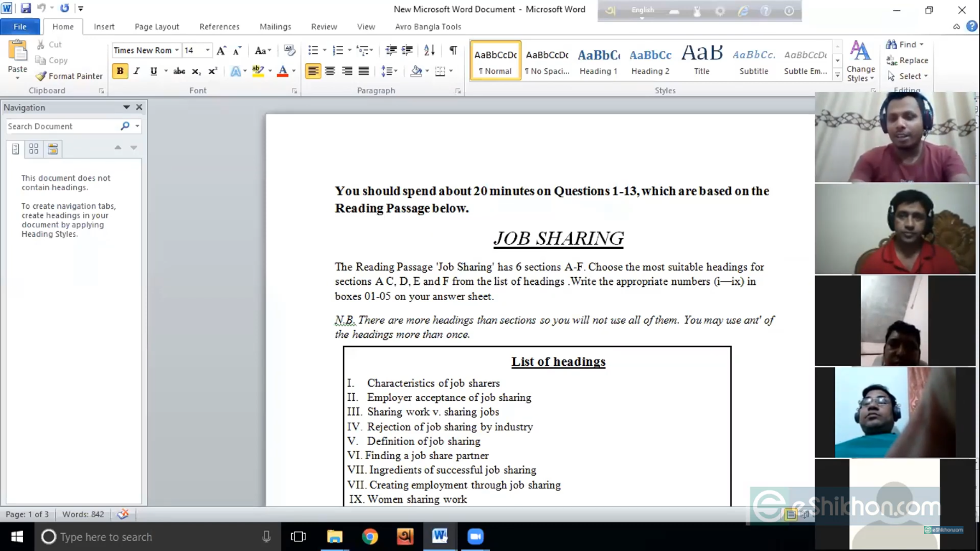The width and height of the screenshot is (980, 551).
Task: Open the text highlight color picker
Action: pyautogui.click(x=269, y=71)
